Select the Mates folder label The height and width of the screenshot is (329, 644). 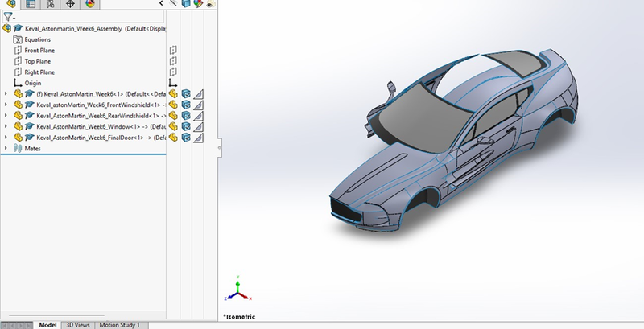[32, 149]
